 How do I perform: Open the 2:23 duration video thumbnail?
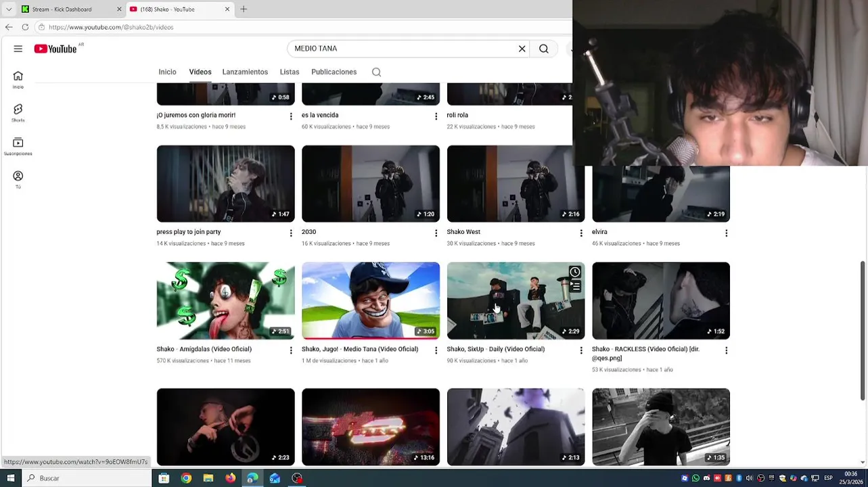point(225,427)
